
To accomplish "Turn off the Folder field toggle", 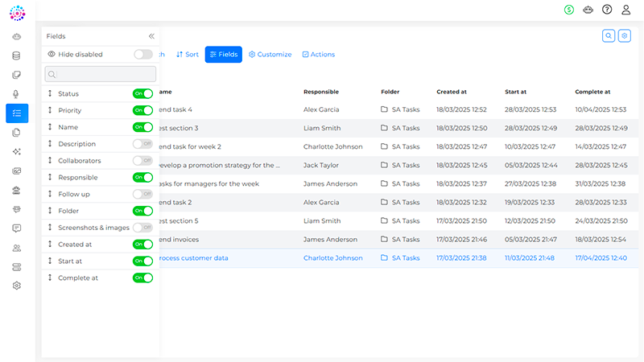I will pyautogui.click(x=142, y=211).
